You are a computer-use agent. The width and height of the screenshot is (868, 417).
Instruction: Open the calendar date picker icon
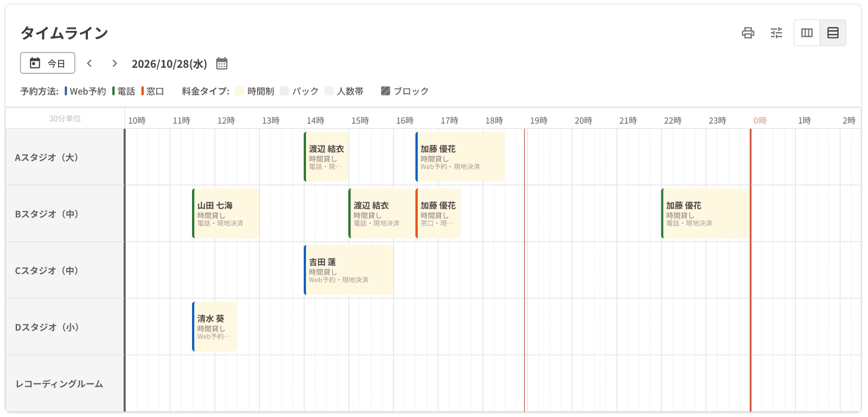pos(221,64)
